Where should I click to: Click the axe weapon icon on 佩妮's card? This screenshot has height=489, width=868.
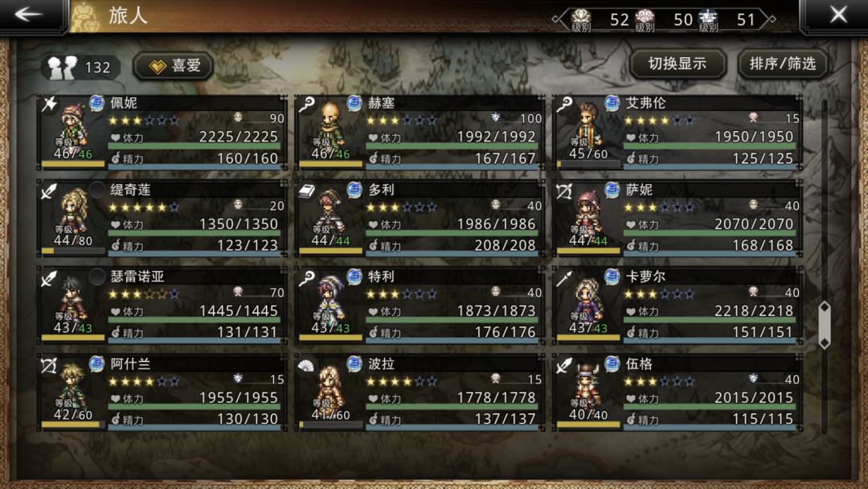pos(49,104)
